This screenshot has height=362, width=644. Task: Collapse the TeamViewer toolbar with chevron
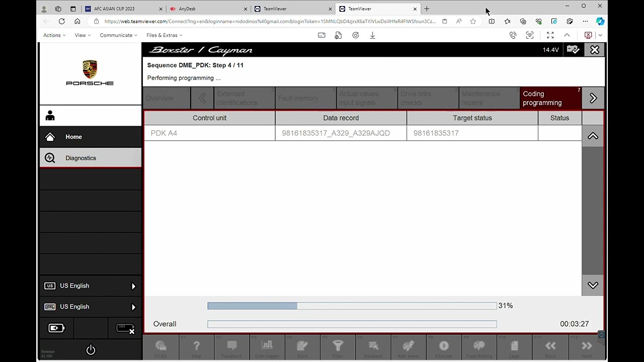567,35
